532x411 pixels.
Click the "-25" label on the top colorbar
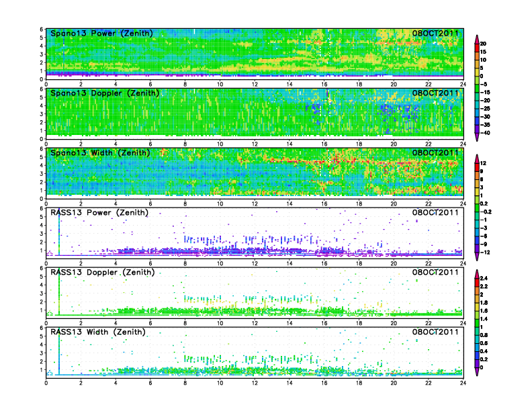click(485, 109)
